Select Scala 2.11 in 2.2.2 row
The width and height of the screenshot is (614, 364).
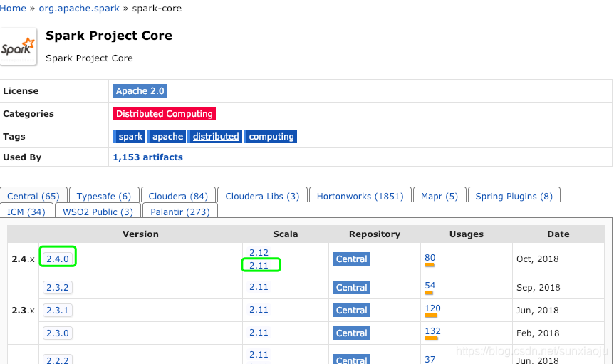259,354
